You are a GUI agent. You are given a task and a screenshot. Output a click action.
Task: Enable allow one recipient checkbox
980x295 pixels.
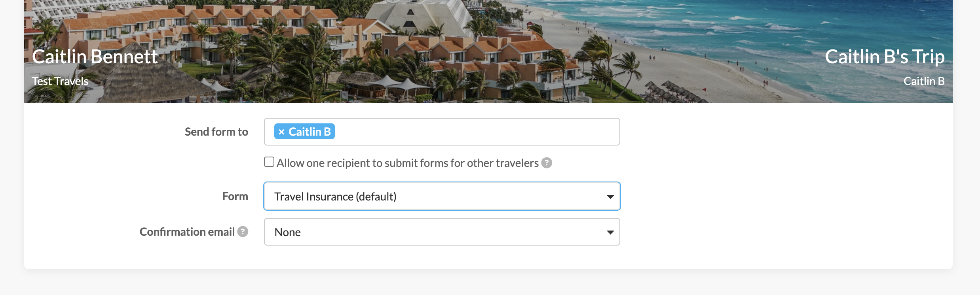(x=269, y=162)
